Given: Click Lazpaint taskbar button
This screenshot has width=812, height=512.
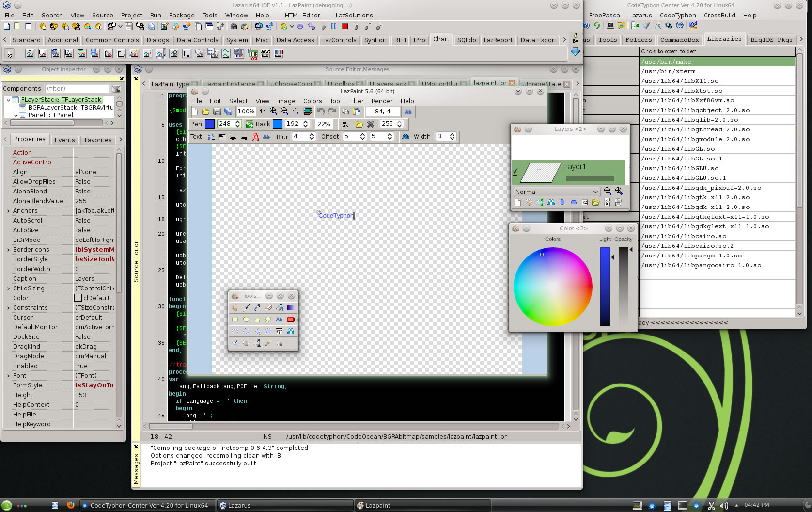Looking at the screenshot, I should [422, 505].
